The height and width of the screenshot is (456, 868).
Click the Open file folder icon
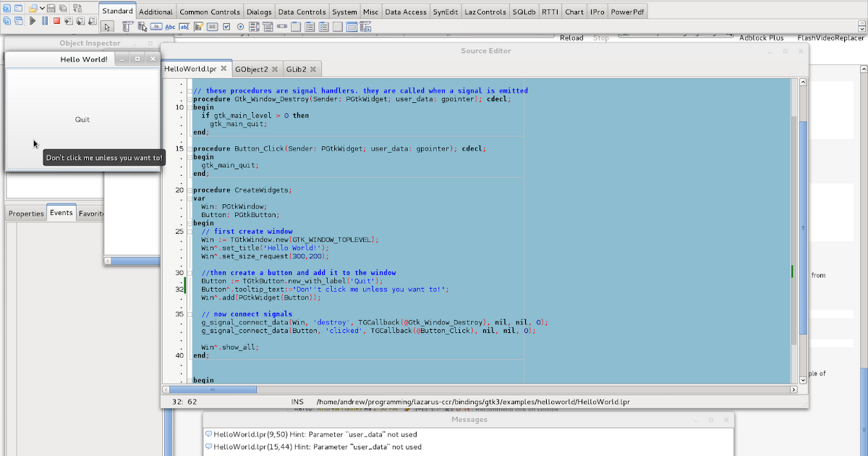point(33,8)
